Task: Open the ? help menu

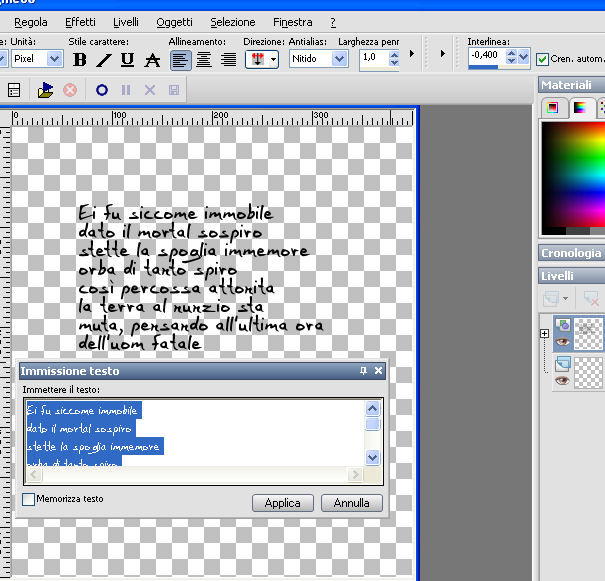Action: pyautogui.click(x=333, y=22)
